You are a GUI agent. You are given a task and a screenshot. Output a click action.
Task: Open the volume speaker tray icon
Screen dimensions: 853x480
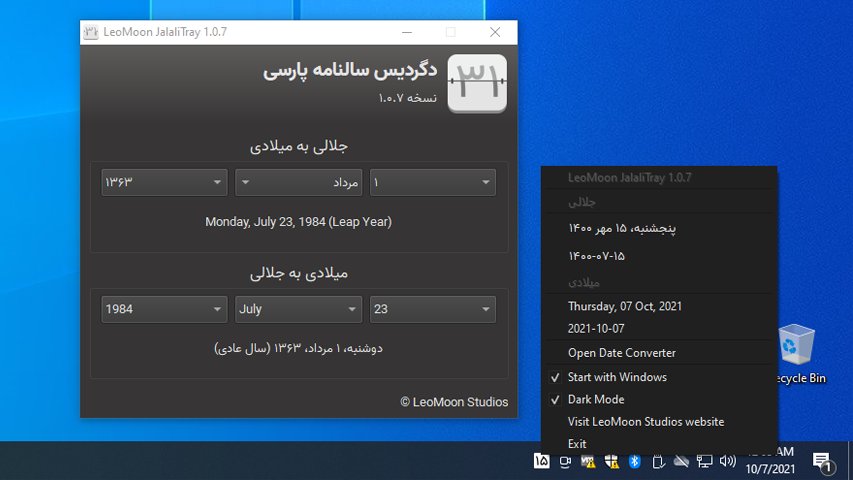[x=727, y=461]
